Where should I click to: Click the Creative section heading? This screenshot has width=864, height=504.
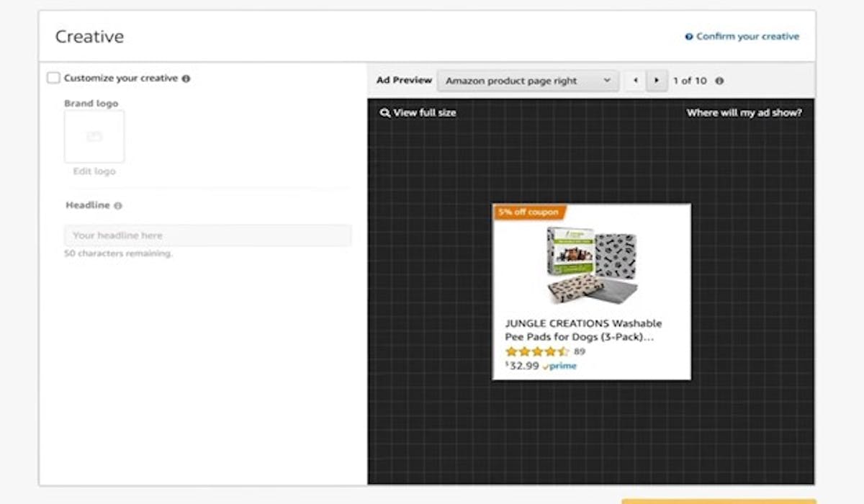click(x=89, y=37)
